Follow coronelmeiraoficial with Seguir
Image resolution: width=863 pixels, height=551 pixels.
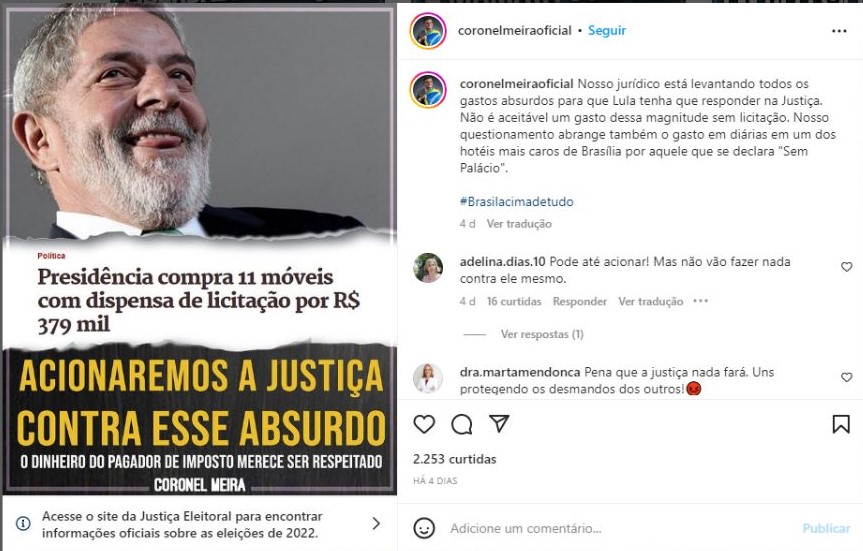click(607, 30)
